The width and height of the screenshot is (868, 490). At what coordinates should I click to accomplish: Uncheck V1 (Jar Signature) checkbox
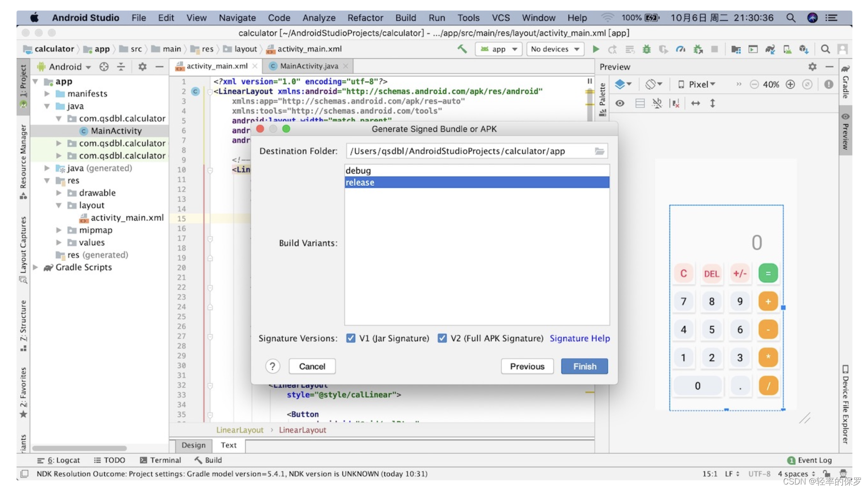[351, 338]
